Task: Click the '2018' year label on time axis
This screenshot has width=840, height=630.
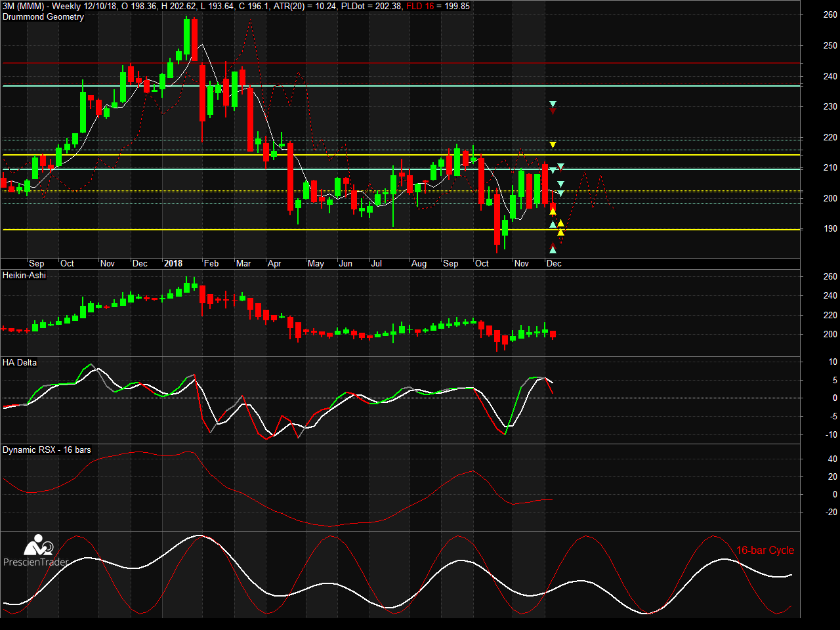Action: pos(173,263)
